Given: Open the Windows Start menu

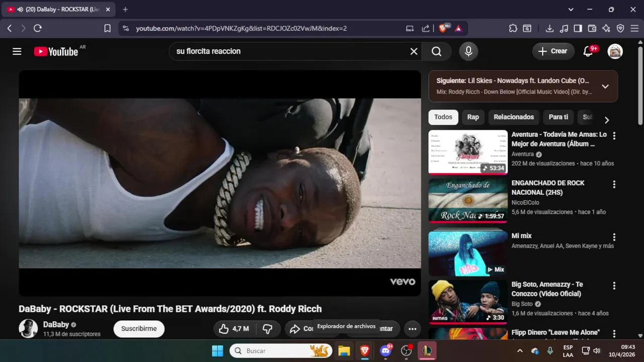Looking at the screenshot, I should 217,351.
